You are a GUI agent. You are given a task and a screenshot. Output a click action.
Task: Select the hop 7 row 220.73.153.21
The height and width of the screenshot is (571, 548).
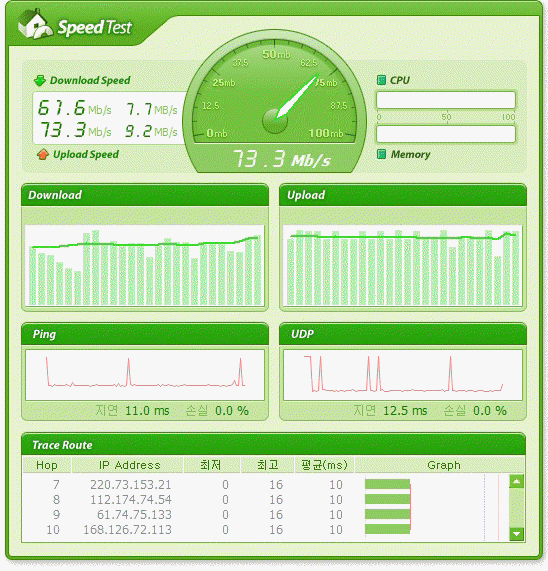click(x=265, y=485)
